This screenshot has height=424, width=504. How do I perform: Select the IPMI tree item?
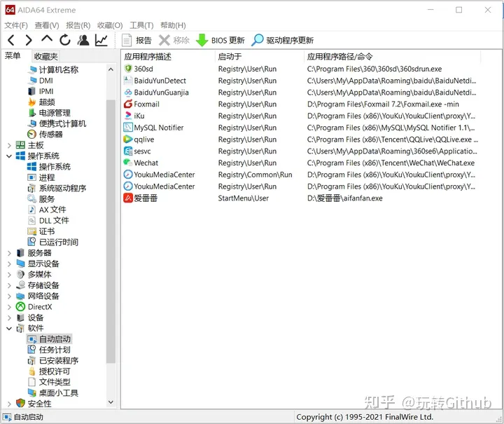[x=41, y=91]
